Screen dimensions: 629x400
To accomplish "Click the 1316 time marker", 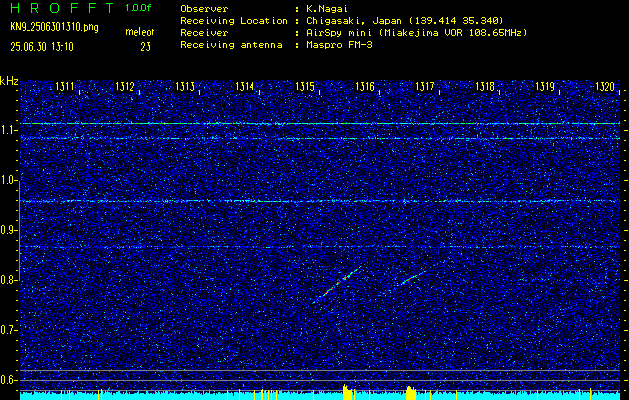I will pos(365,86).
